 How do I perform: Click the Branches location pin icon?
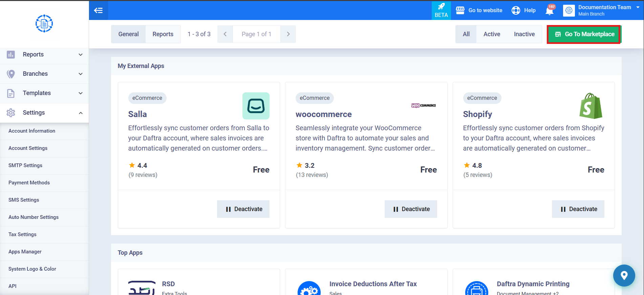point(11,74)
